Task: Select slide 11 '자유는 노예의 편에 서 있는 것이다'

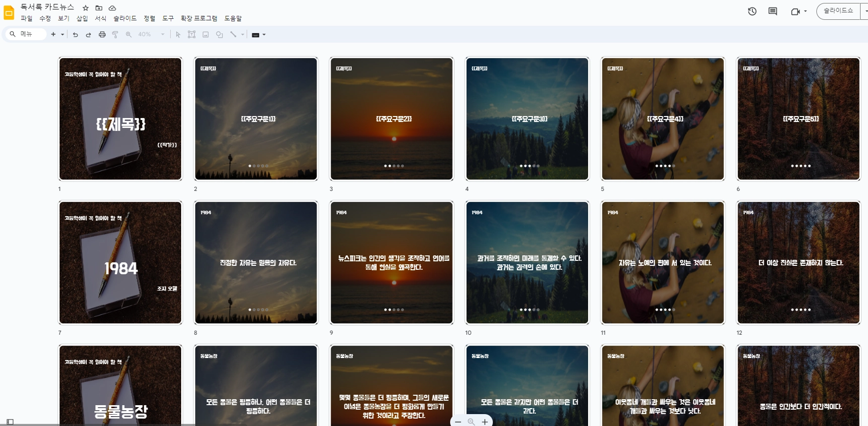Action: (x=663, y=263)
